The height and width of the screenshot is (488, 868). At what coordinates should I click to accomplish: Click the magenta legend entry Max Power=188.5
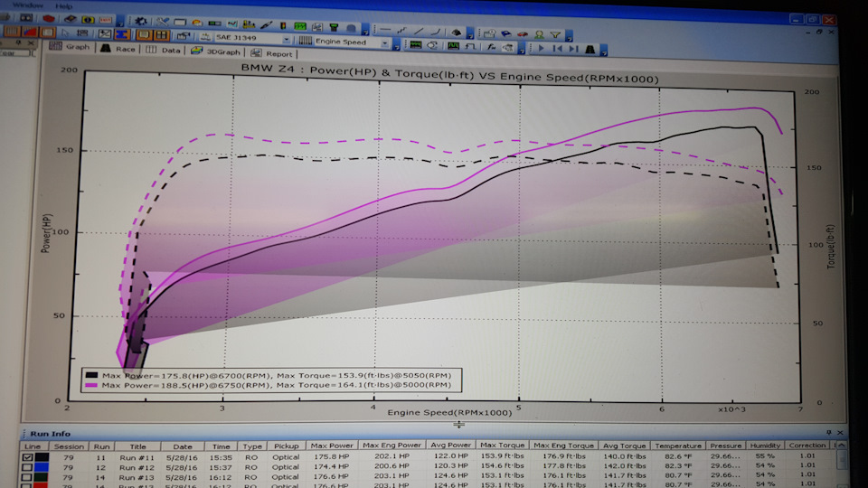(x=269, y=385)
